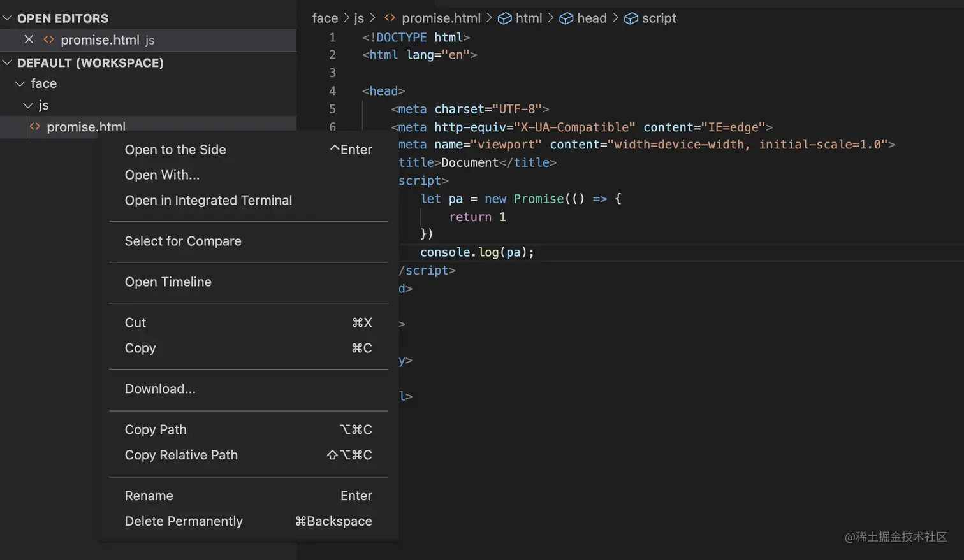This screenshot has width=964, height=560.
Task: Collapse the Default (Workspace) section
Action: 8,62
